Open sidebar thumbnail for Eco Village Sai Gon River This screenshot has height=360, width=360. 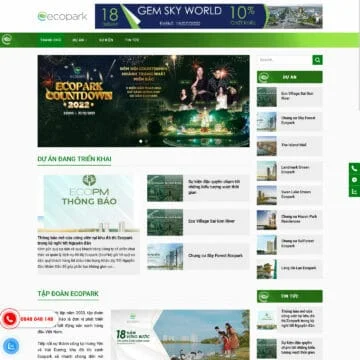pyautogui.click(x=267, y=97)
